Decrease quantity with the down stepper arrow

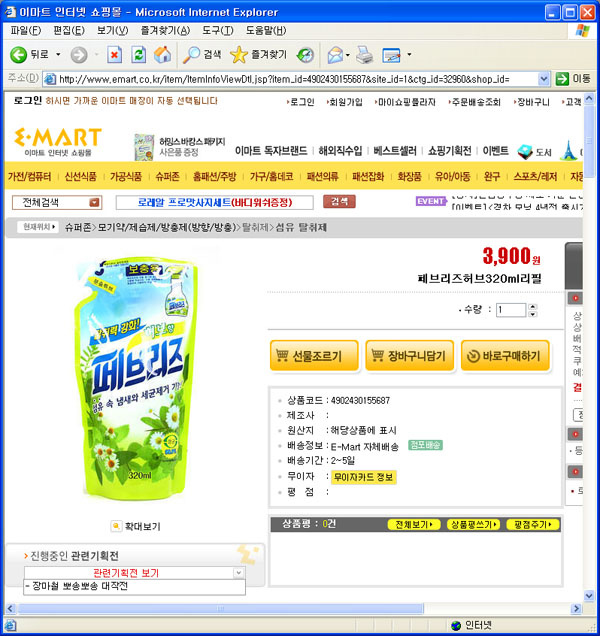[533, 314]
